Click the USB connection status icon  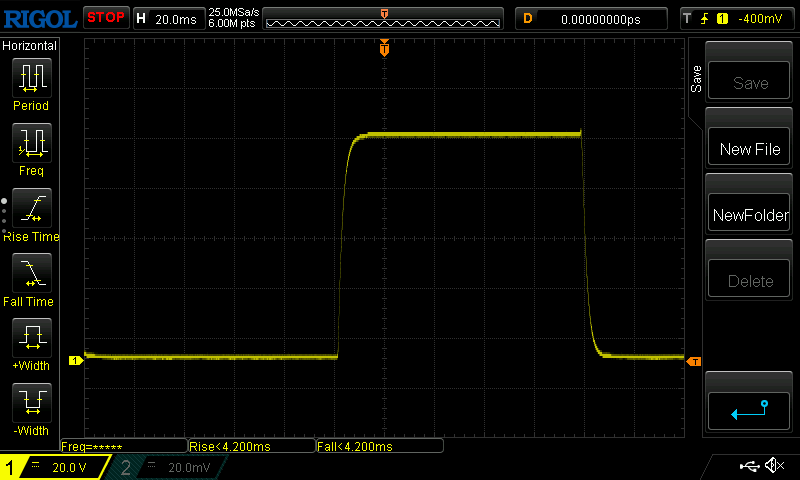(x=749, y=466)
